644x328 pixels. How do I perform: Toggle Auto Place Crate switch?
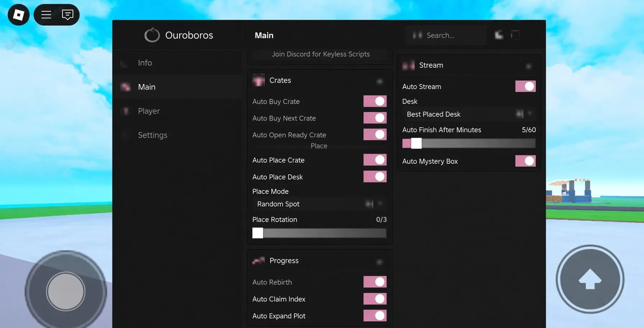coord(375,160)
